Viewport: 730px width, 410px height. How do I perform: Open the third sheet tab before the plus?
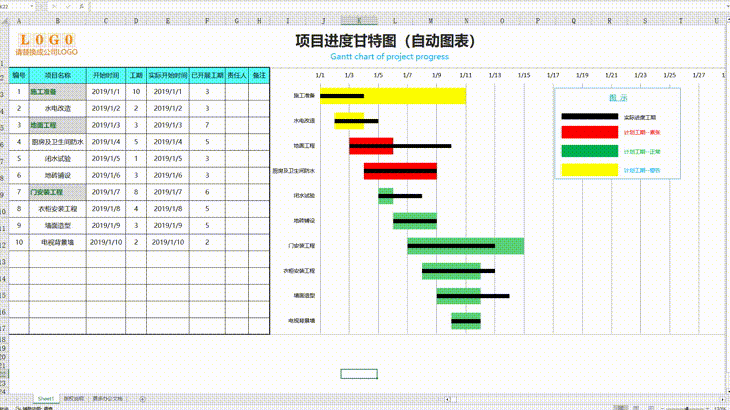tap(108, 398)
